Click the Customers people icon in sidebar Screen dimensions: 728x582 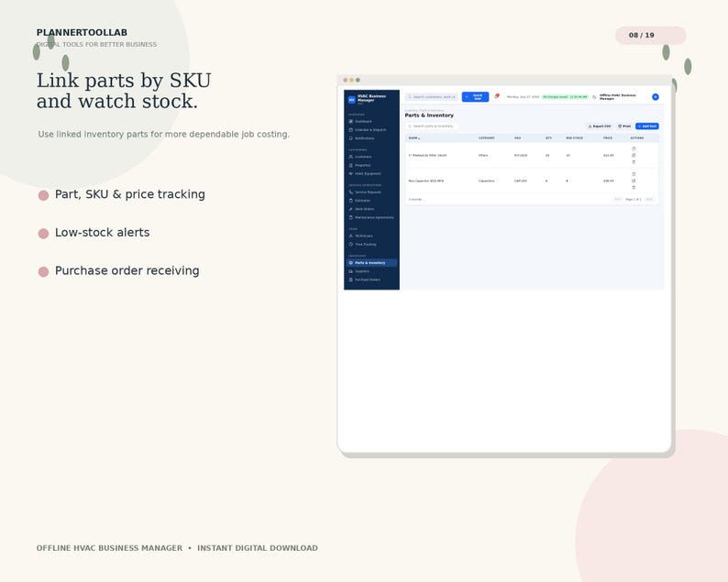click(x=351, y=157)
